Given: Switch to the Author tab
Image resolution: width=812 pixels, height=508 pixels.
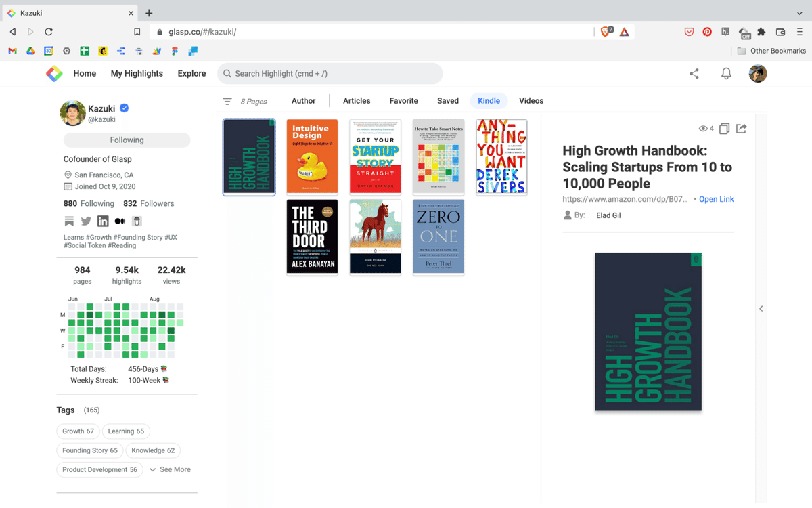Looking at the screenshot, I should tap(303, 101).
